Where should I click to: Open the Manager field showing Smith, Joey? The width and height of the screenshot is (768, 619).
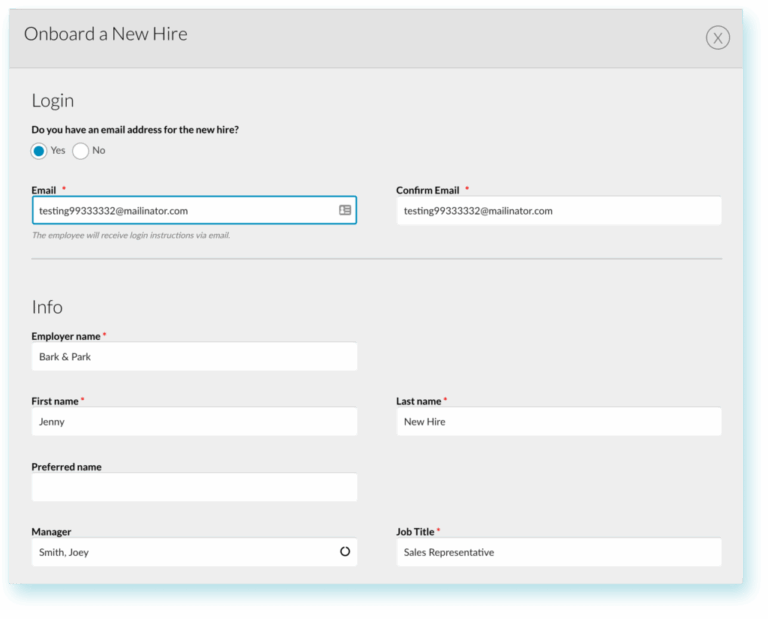click(x=194, y=552)
